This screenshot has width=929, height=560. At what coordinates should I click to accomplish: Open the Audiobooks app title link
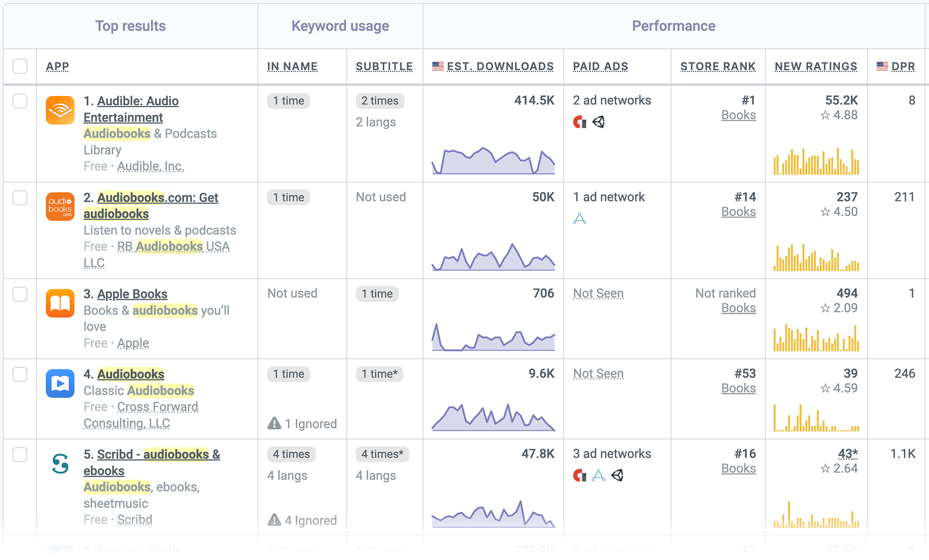click(131, 374)
